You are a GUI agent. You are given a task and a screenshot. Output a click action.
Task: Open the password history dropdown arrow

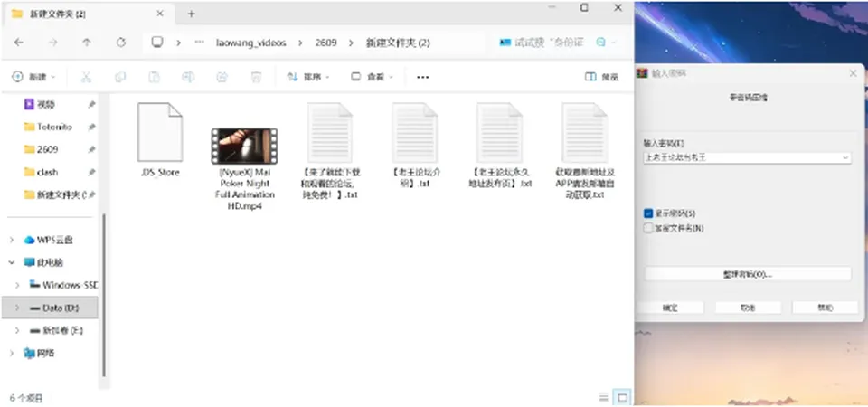click(845, 157)
